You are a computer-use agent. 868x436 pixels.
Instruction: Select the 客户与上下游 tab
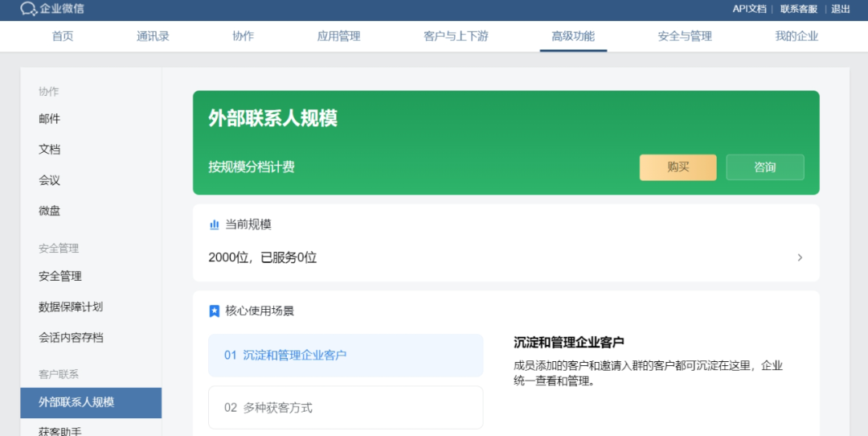(457, 36)
